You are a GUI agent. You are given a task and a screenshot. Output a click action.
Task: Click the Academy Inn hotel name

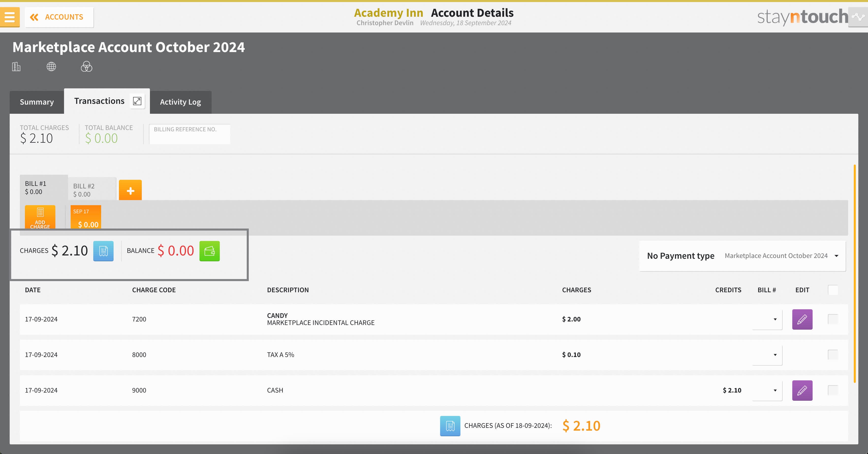(389, 13)
